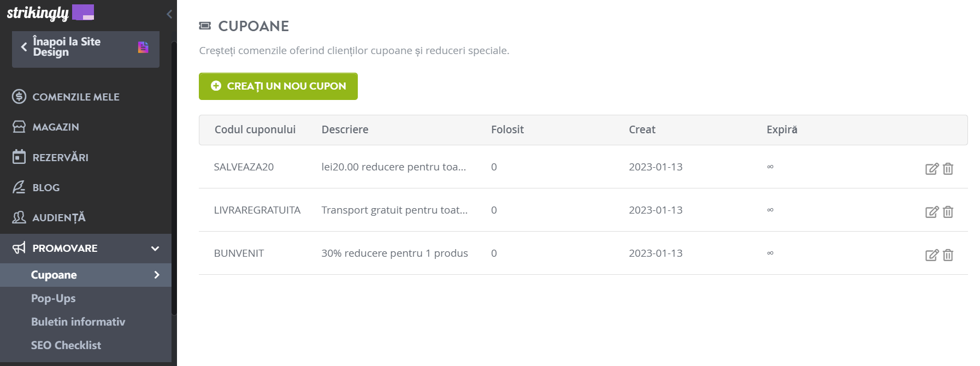Select the Promovare menu label
Image resolution: width=980 pixels, height=366 pixels.
(x=65, y=248)
